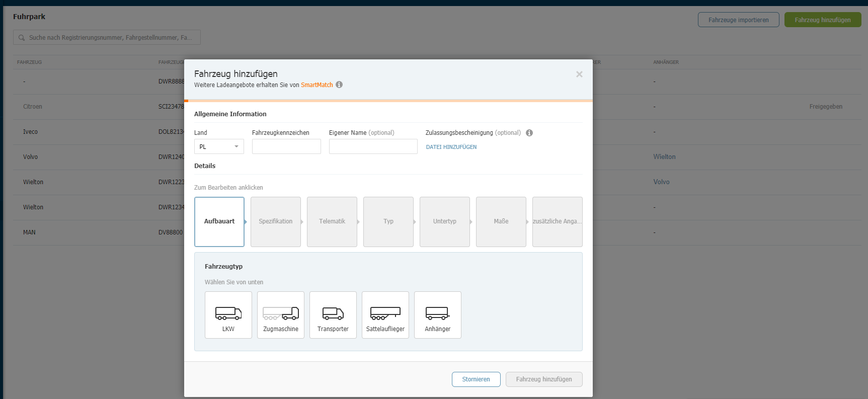Click the DATEI HINZUFÜGEN link

451,147
